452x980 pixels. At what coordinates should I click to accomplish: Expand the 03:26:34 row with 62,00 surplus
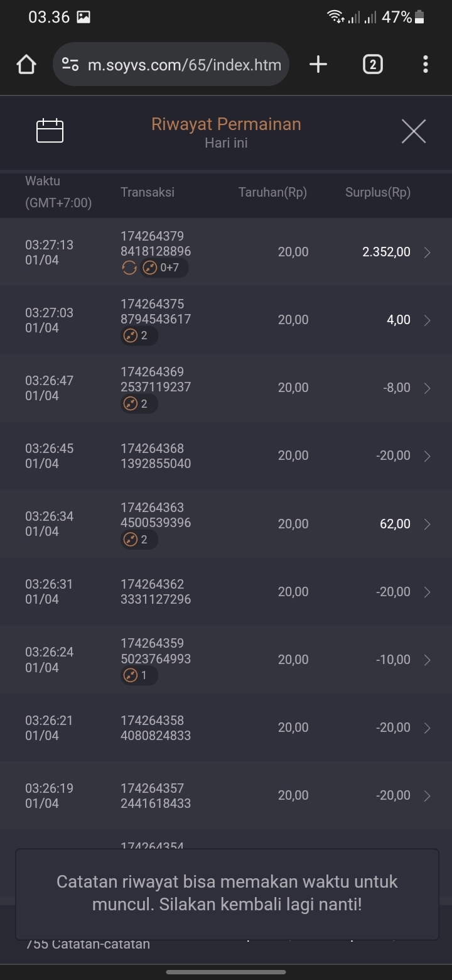427,524
